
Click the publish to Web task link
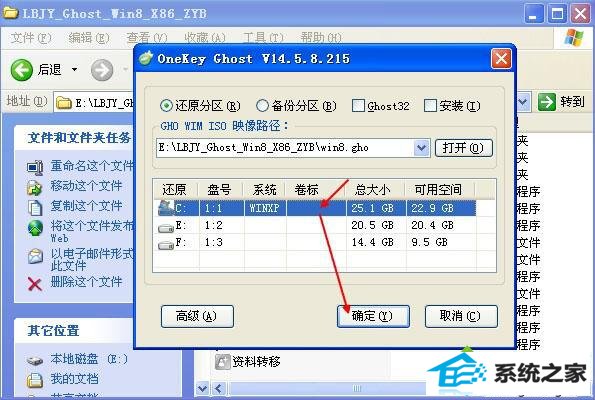point(92,231)
